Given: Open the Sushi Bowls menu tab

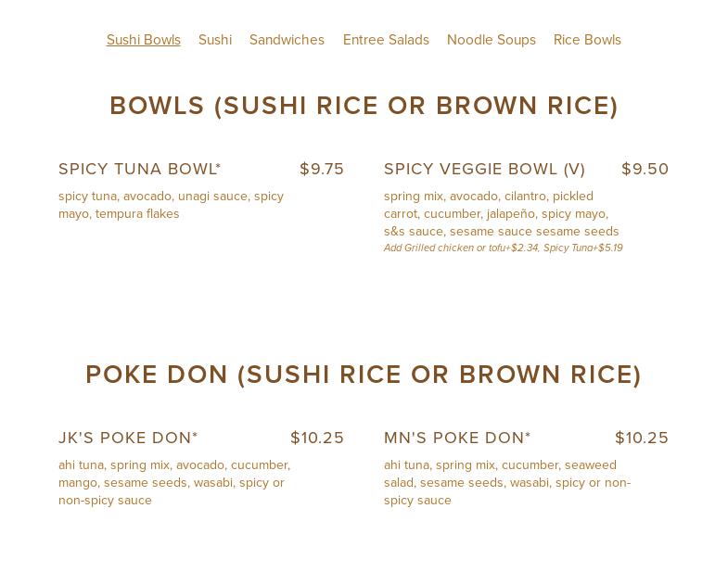Looking at the screenshot, I should point(144,40).
